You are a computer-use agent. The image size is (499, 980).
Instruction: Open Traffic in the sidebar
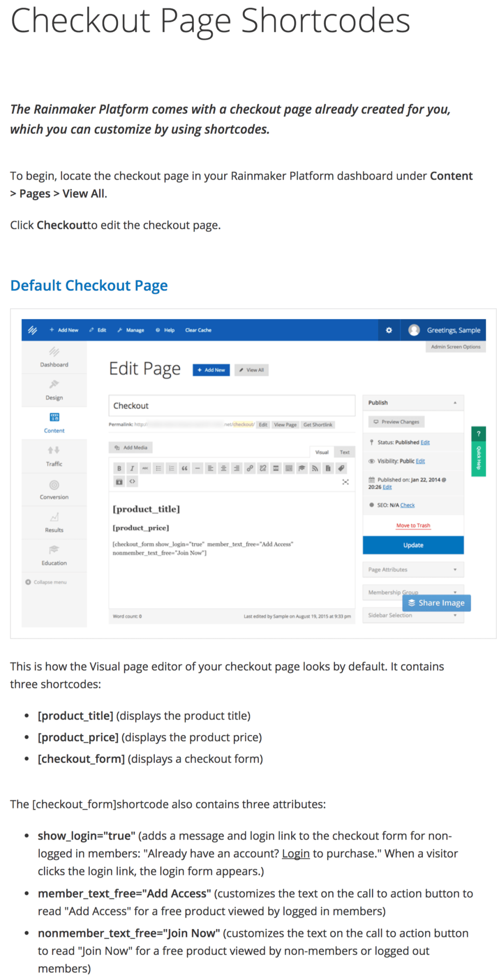click(x=54, y=456)
